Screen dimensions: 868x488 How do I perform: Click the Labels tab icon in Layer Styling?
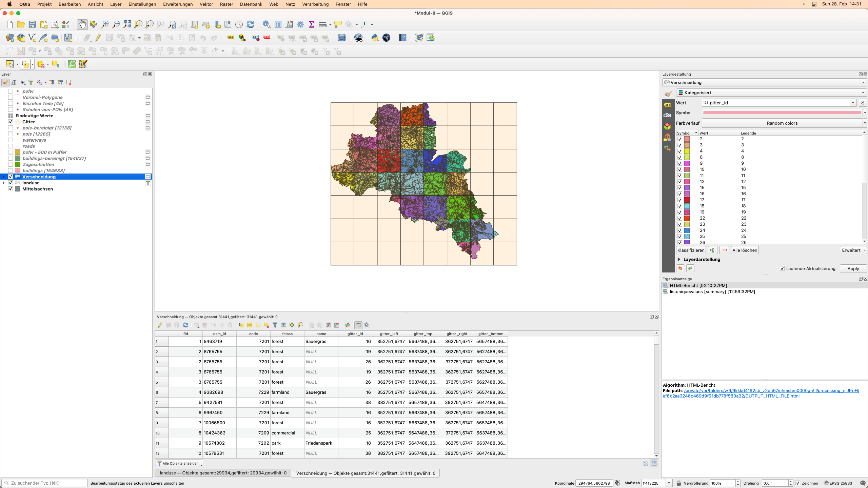[x=667, y=105]
